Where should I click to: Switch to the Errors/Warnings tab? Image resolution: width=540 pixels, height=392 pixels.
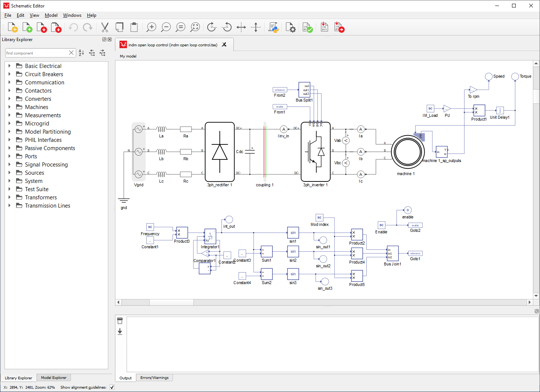click(x=154, y=378)
